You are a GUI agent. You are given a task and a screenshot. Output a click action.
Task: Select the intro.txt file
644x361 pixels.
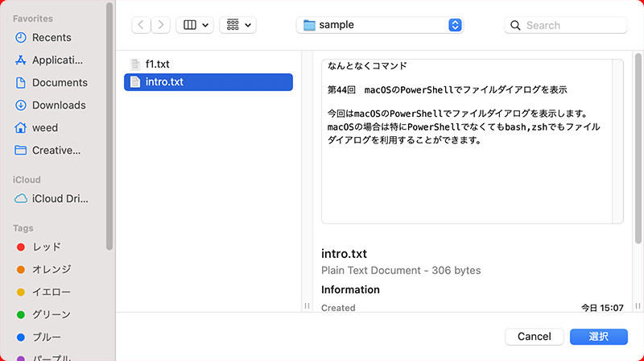(208, 82)
